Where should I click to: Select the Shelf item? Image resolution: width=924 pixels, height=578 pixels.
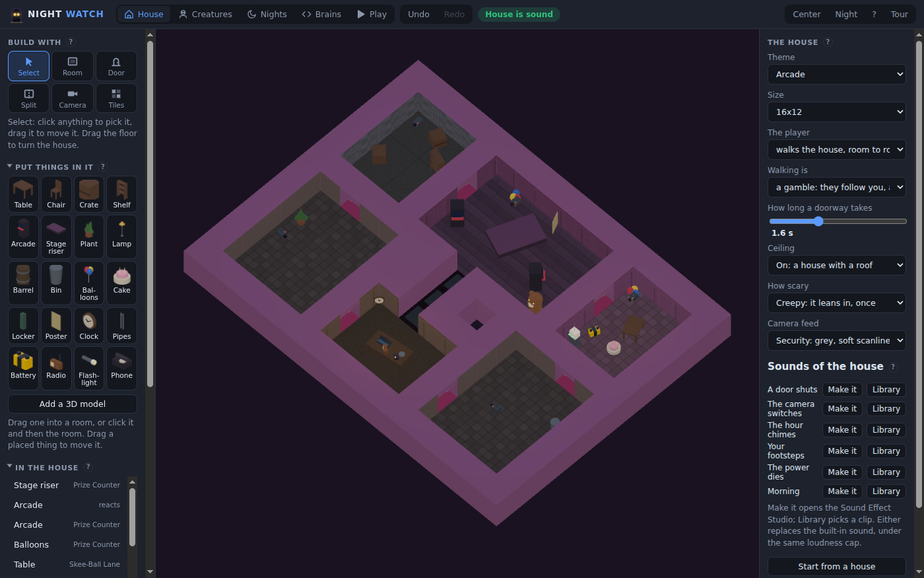pyautogui.click(x=122, y=194)
